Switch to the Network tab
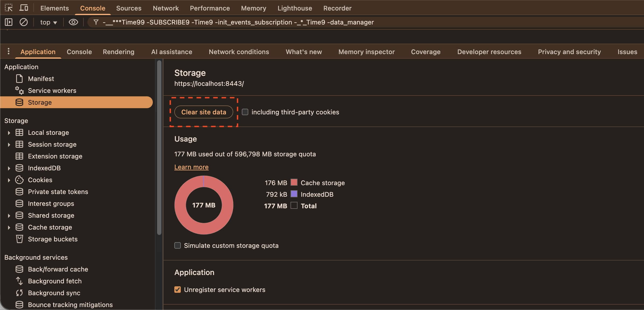Screen dimensions: 644x310 click(x=166, y=8)
